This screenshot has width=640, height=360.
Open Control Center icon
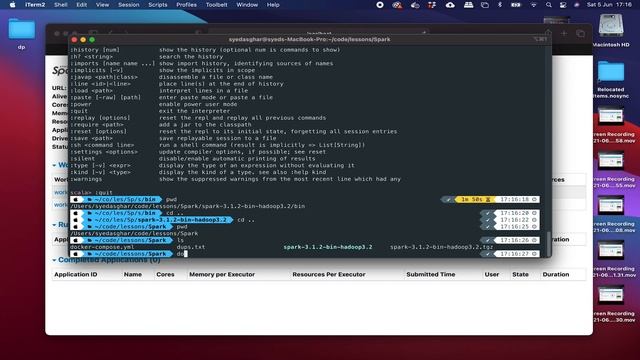tap(563, 5)
